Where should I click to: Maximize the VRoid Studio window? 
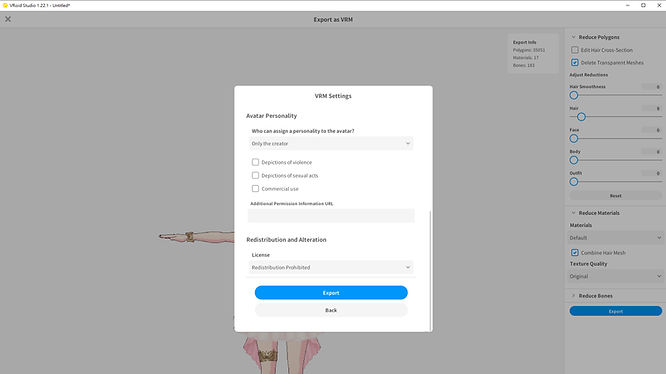tap(643, 5)
